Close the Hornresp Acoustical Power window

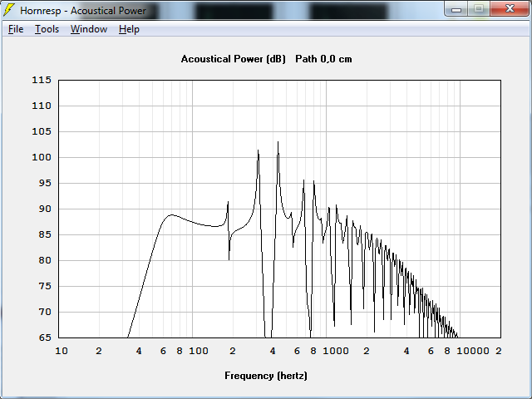coord(510,9)
